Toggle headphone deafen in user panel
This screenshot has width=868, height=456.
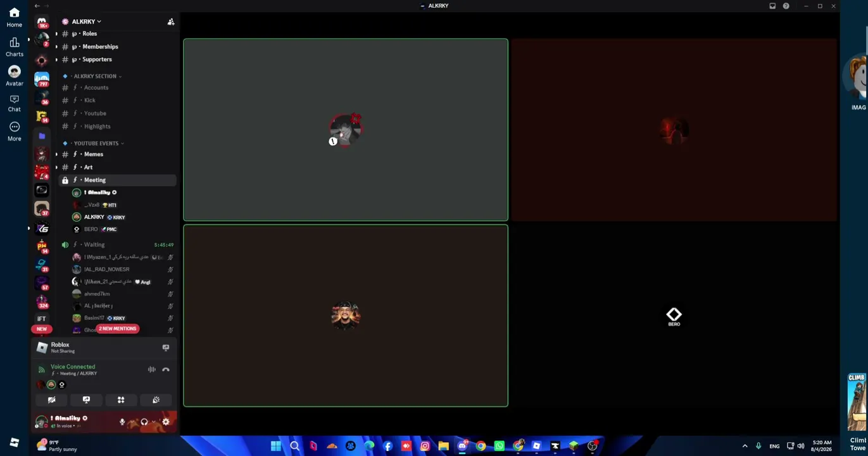click(x=144, y=422)
